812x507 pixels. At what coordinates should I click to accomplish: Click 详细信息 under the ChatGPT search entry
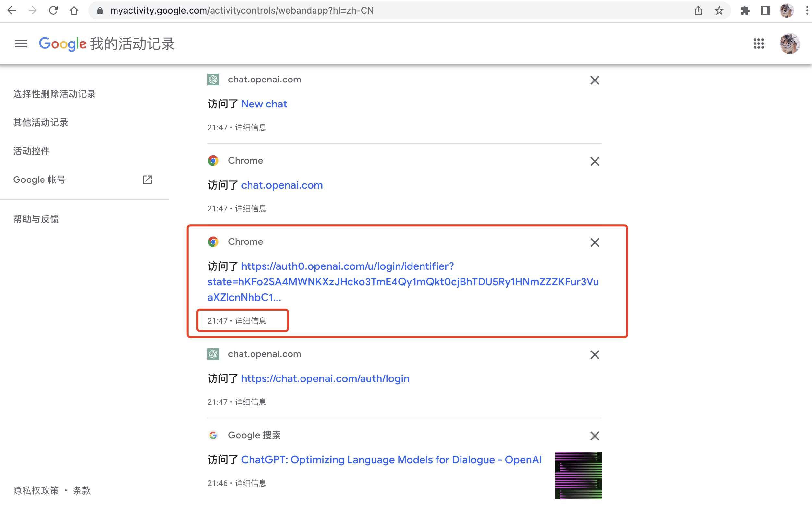[251, 483]
